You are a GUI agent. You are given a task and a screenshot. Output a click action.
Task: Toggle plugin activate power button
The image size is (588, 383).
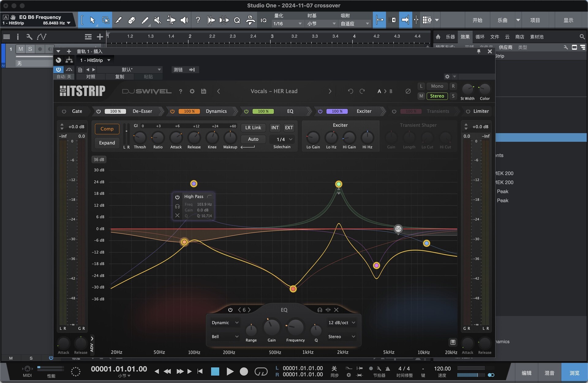pyautogui.click(x=58, y=70)
